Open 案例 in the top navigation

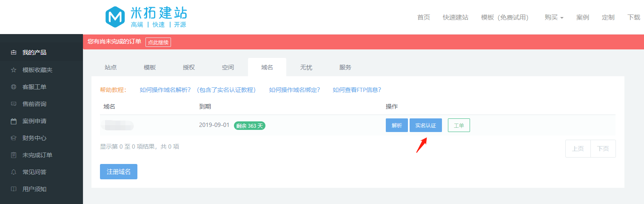click(583, 17)
